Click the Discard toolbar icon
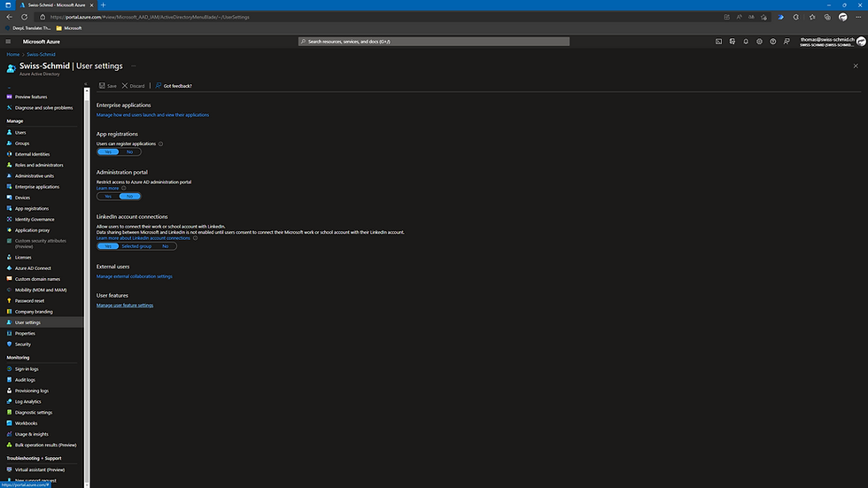Image resolution: width=868 pixels, height=488 pixels. pos(134,86)
